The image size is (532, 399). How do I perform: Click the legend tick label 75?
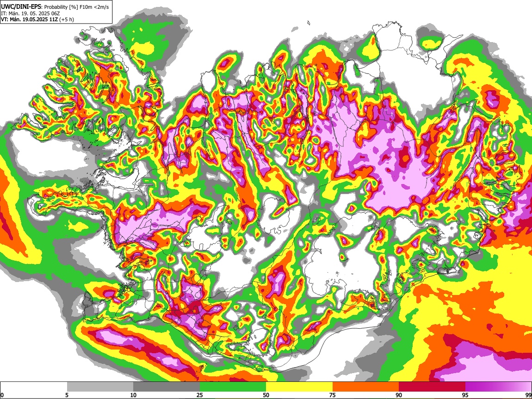point(333,395)
